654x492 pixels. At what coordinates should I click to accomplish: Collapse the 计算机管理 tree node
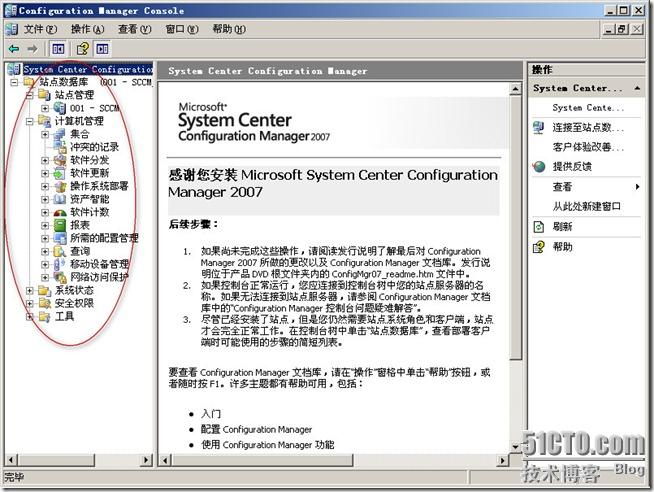pos(30,121)
